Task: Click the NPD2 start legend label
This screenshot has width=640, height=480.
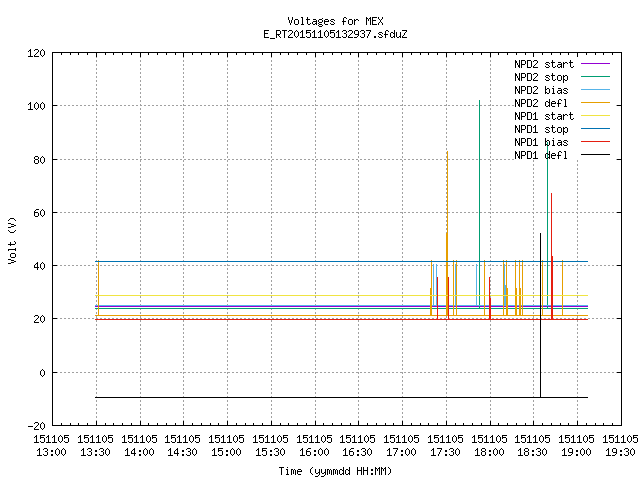Action: tap(544, 64)
